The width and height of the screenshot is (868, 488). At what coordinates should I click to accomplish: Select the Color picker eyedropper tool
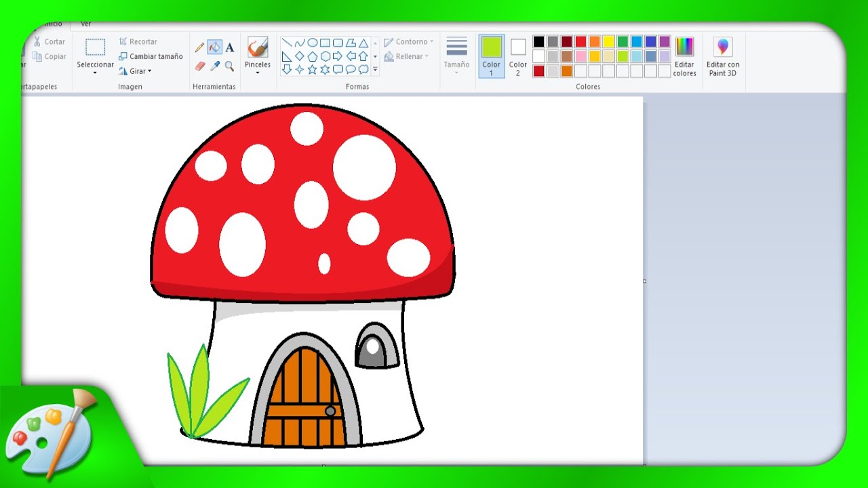tap(215, 66)
